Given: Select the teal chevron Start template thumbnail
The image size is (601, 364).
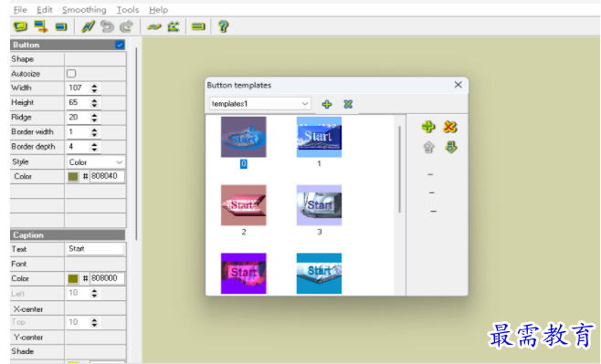Looking at the screenshot, I should coord(319,274).
